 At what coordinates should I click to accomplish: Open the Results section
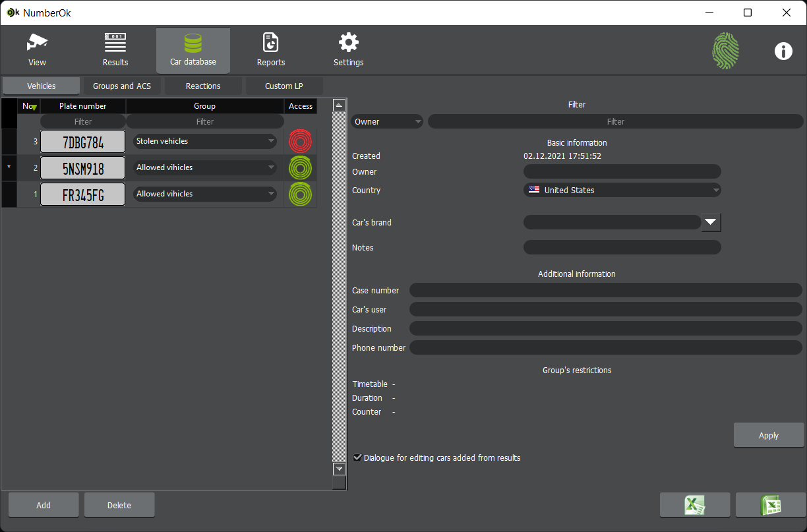click(115, 51)
